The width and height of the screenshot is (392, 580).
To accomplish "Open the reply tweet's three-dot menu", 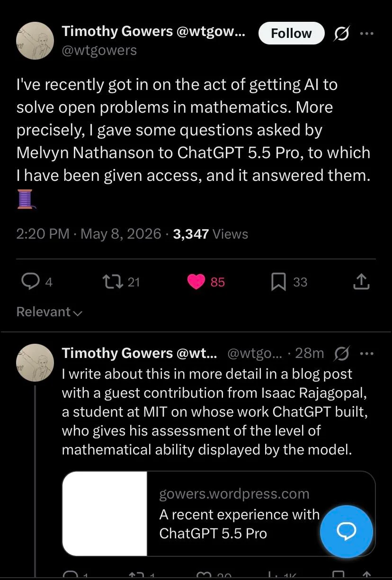I will click(x=367, y=353).
